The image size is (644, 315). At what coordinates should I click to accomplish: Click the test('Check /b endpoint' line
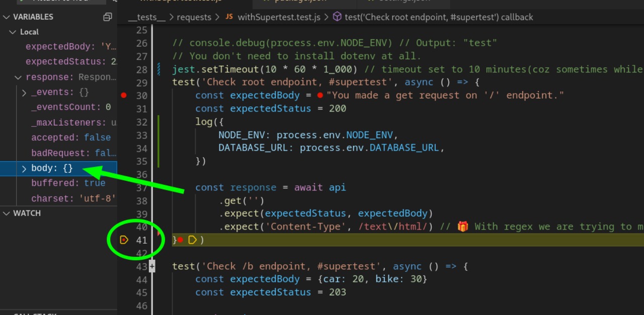[x=320, y=266]
